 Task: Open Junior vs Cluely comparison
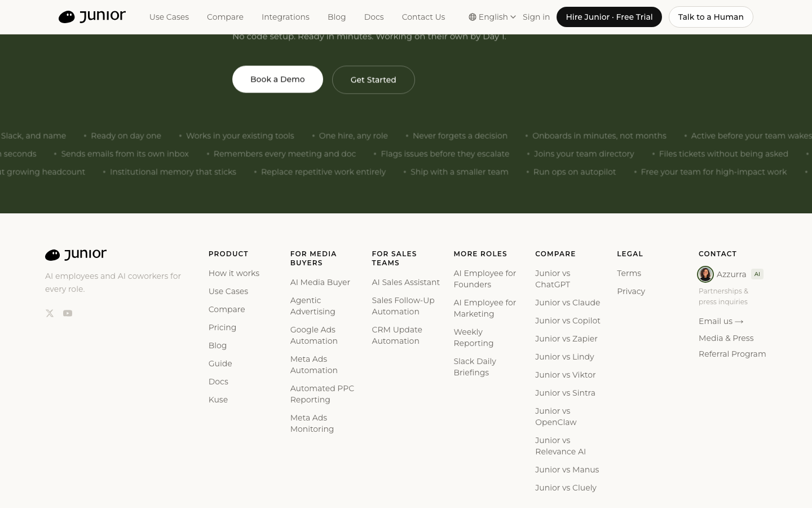point(566,488)
